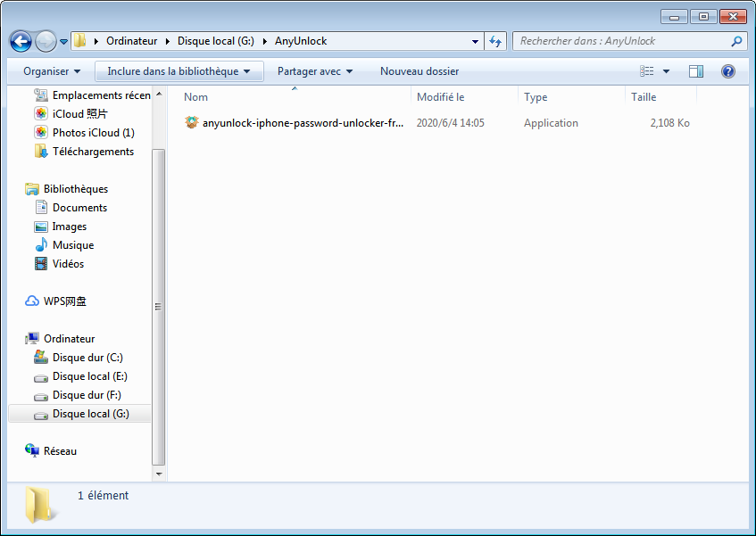Screen dimensions: 756x536
Task: Open the Organiser menu
Action: 52,71
